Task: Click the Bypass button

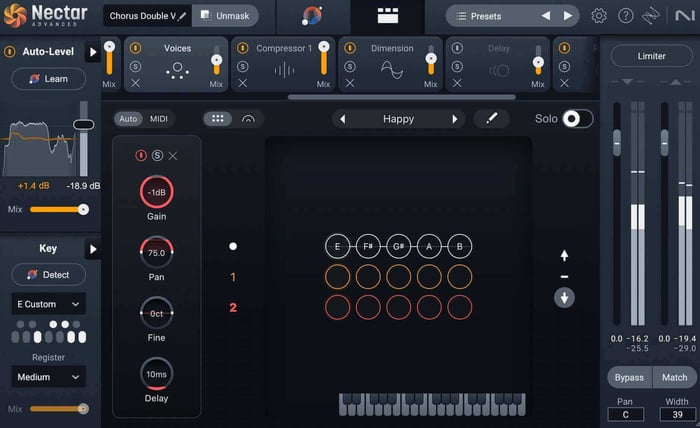Action: (629, 378)
